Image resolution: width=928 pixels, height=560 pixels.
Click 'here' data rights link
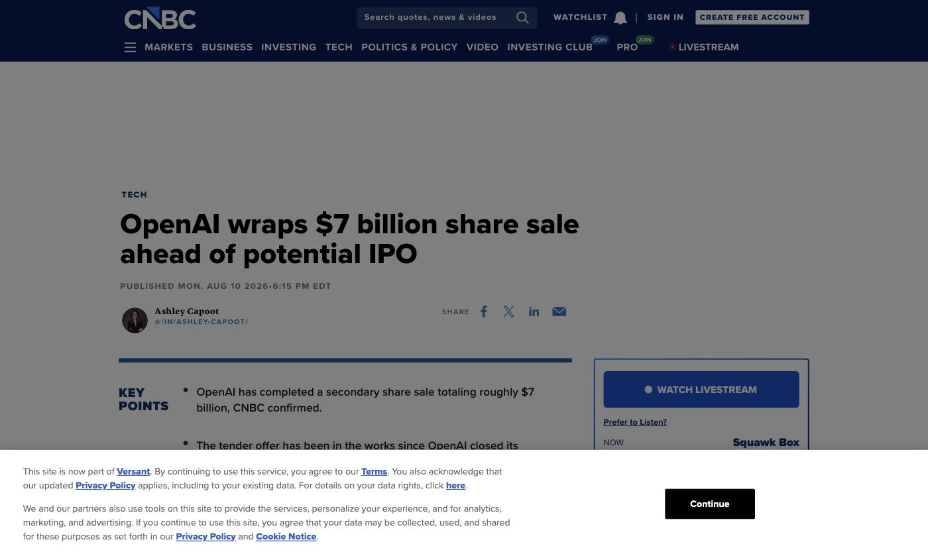click(455, 486)
